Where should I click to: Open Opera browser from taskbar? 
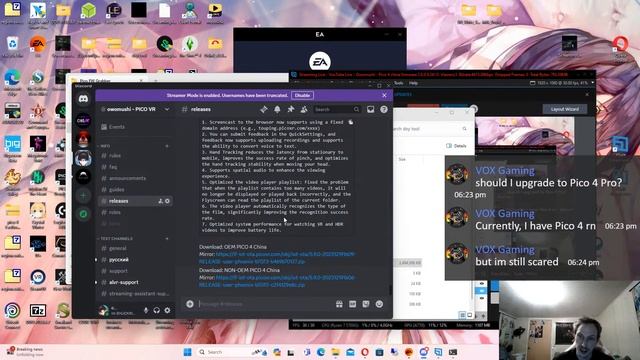point(364,352)
